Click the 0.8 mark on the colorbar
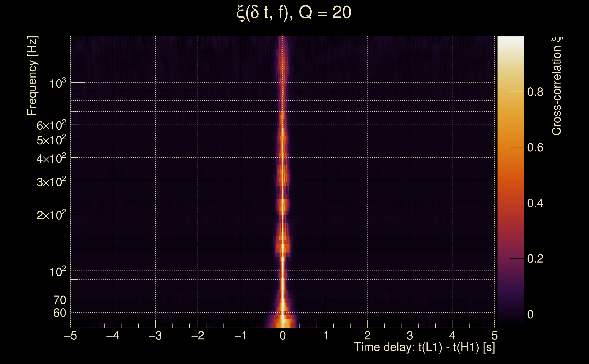Image resolution: width=589 pixels, height=364 pixels. [x=535, y=92]
